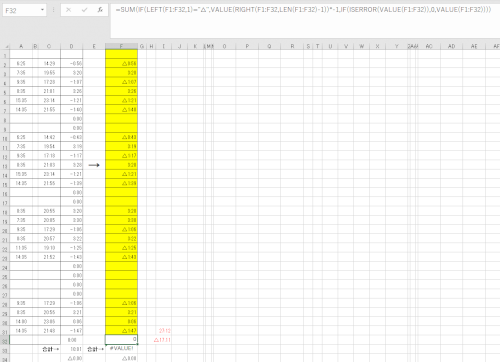Screen dimensions: 500x362
Task: Click the formula bar Enter checkmark icon
Action: point(84,10)
